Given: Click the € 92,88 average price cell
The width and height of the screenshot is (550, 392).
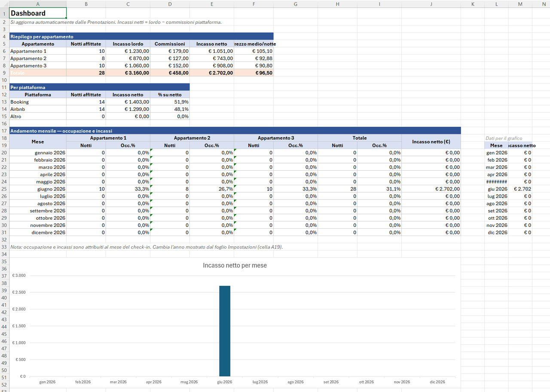Looking at the screenshot, I should click(254, 58).
